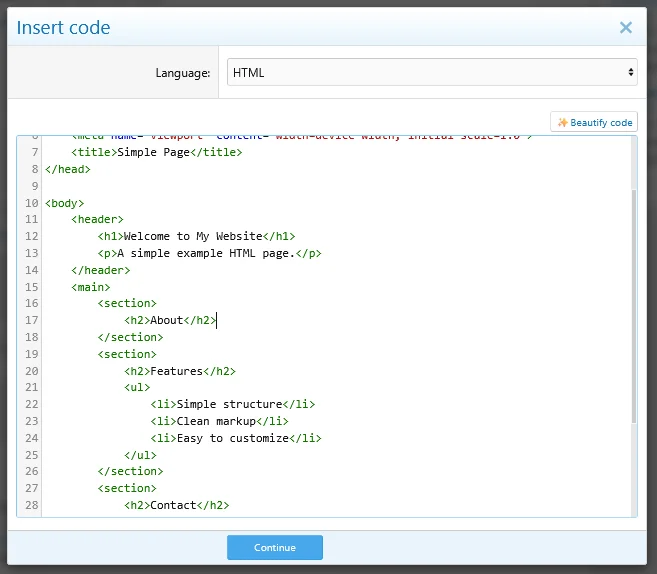The height and width of the screenshot is (574, 657).
Task: Click the sparkle icon in Beautify code
Action: (x=562, y=122)
